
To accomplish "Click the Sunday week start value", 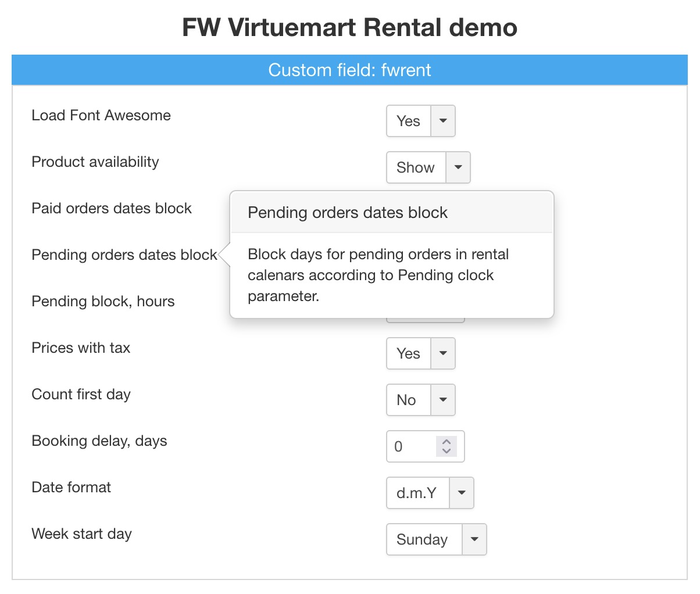I will point(423,539).
